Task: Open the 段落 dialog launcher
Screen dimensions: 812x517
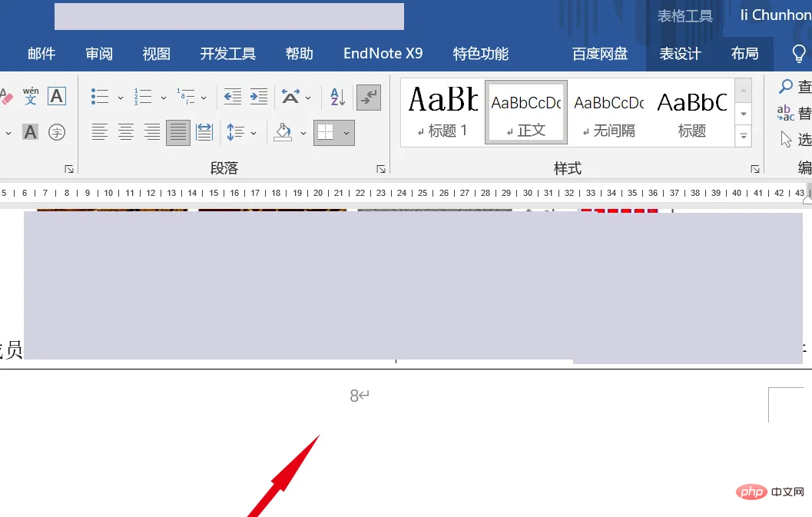Action: [x=381, y=168]
